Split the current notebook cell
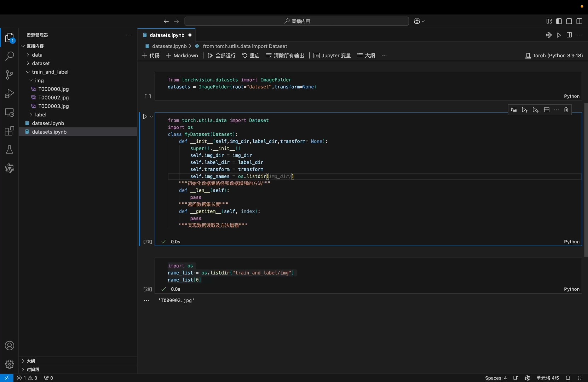This screenshot has width=588, height=382. pos(547,110)
